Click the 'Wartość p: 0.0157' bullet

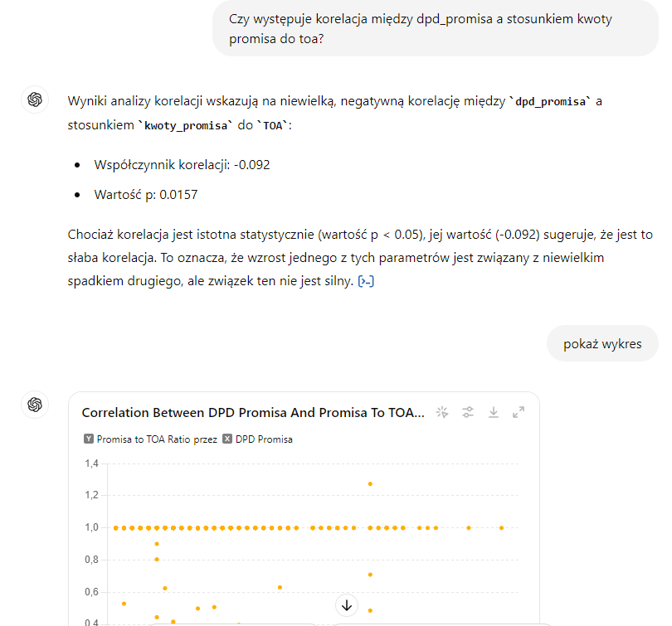tap(145, 195)
